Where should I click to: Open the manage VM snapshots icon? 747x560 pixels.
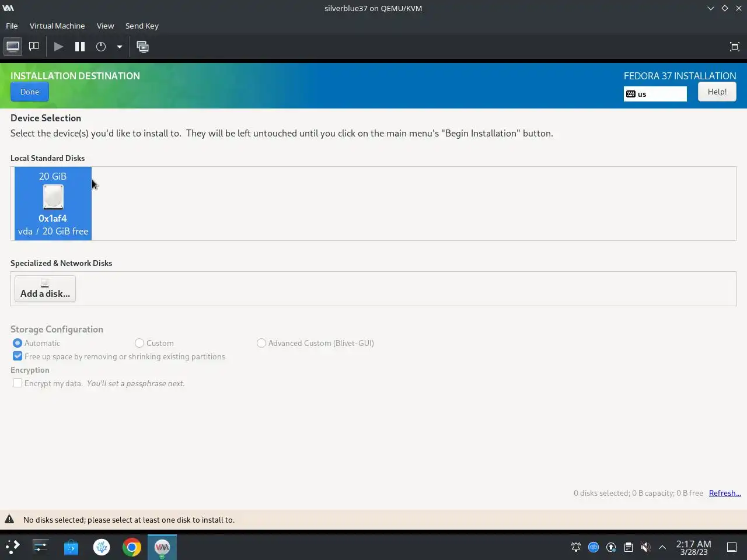pyautogui.click(x=142, y=47)
